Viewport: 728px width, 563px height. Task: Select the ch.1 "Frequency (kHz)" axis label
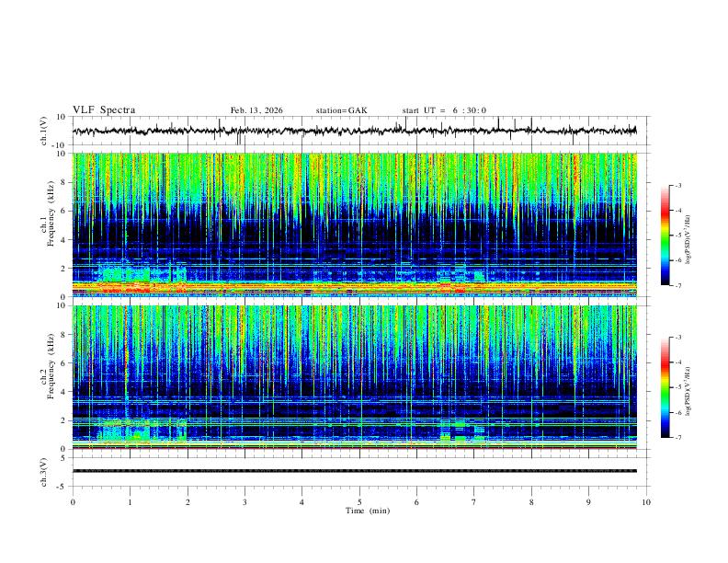point(51,213)
